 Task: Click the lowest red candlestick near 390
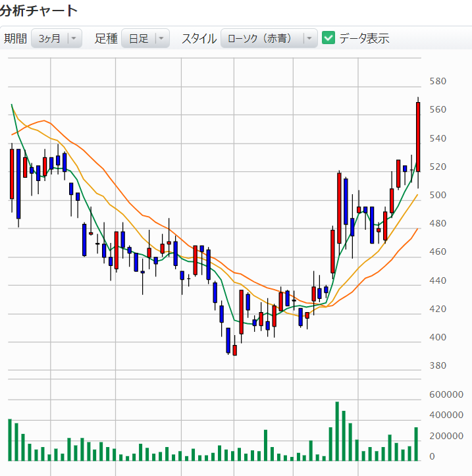pyautogui.click(x=234, y=350)
